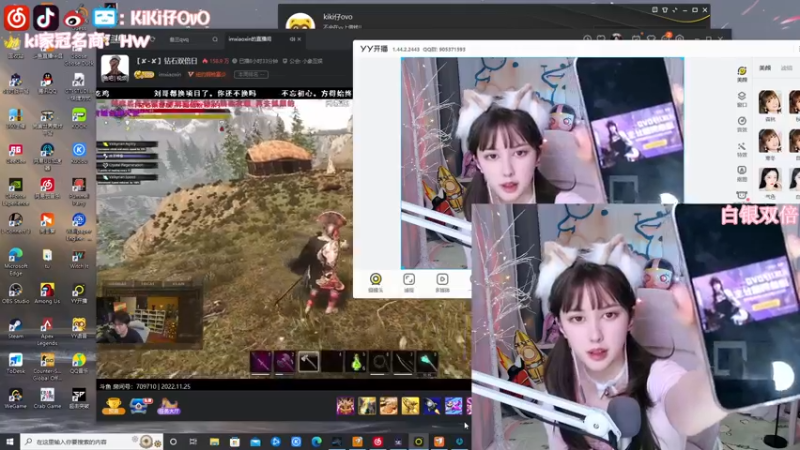Open the streamer avatar in the Douyu room header
800x450 pixels.
pyautogui.click(x=115, y=68)
